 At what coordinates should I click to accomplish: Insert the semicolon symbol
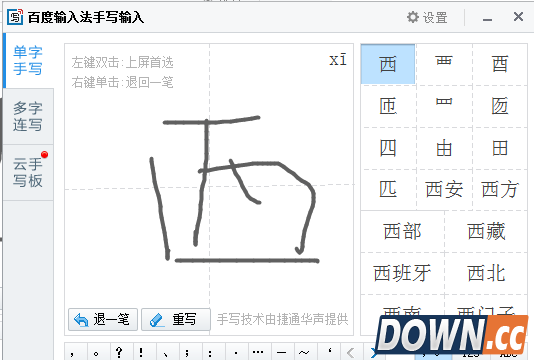click(x=190, y=352)
